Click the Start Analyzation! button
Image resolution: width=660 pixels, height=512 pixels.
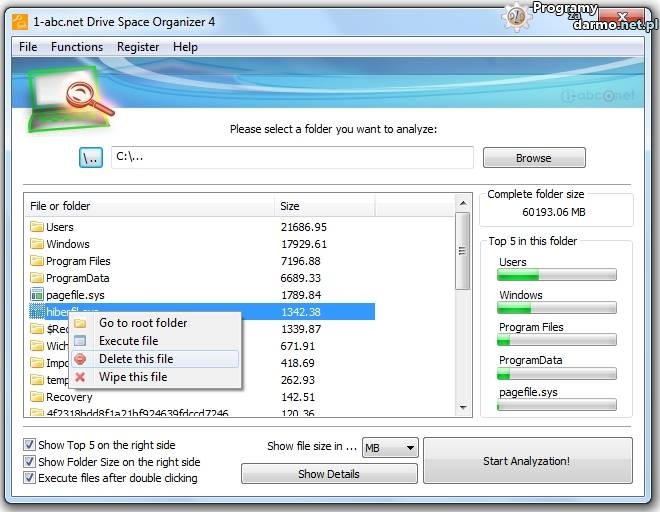(x=527, y=461)
